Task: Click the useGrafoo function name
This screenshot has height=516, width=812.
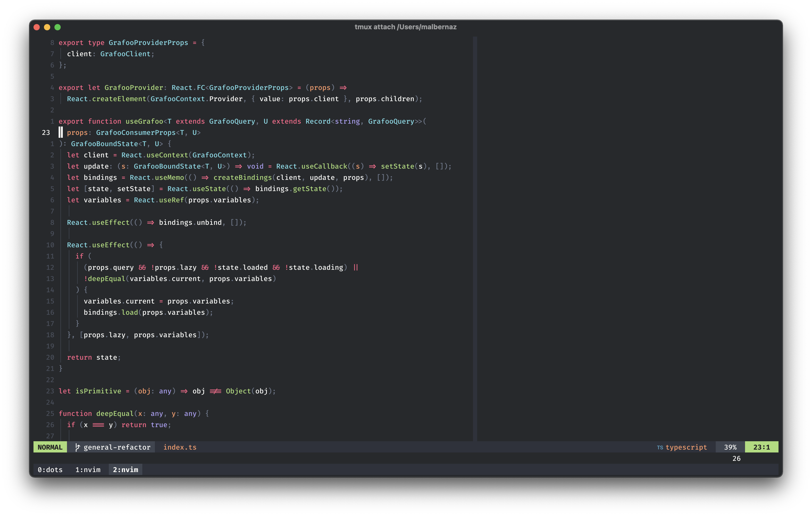Action: [x=144, y=121]
